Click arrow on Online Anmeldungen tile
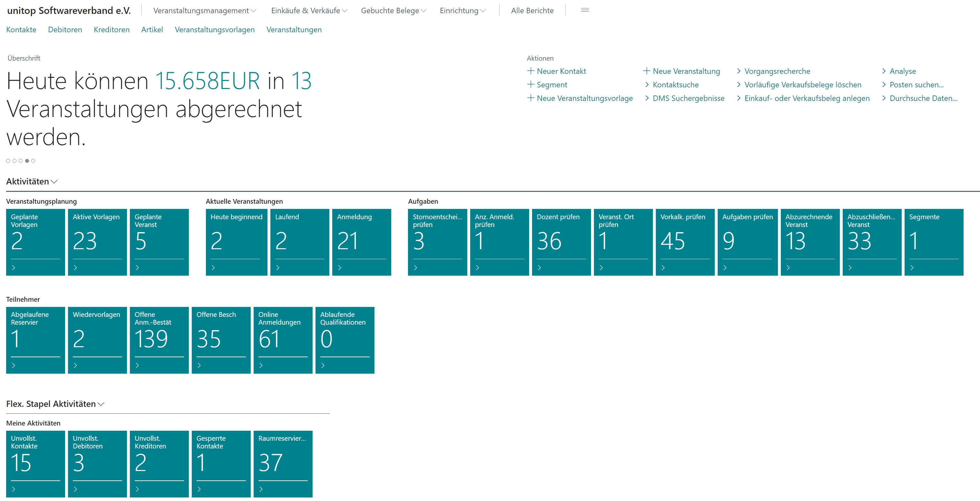The image size is (980, 501). click(261, 366)
